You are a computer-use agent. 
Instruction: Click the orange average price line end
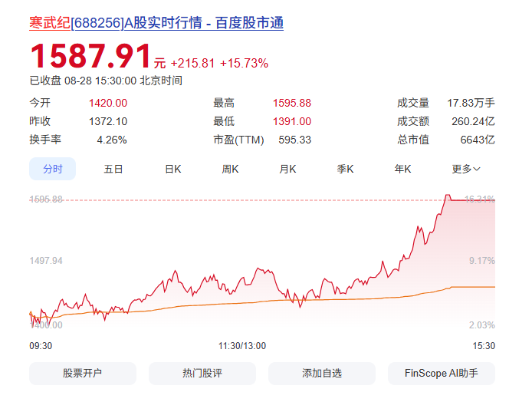pos(494,287)
